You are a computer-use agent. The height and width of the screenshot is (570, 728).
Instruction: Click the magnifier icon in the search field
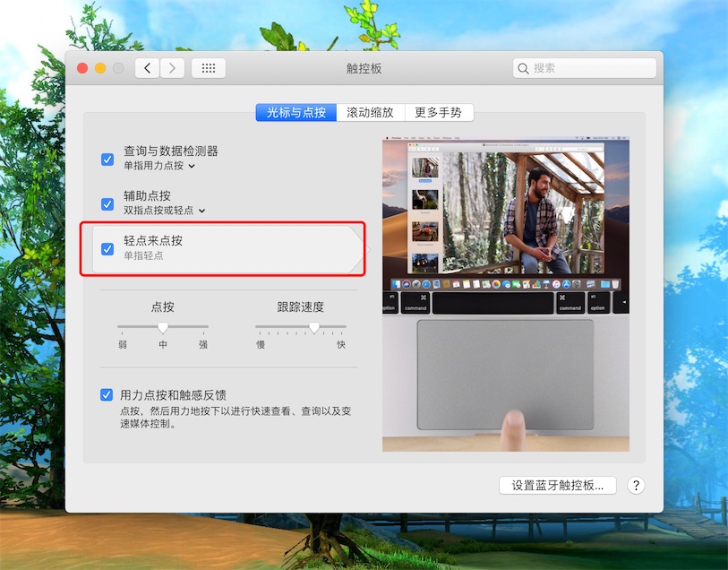point(523,68)
